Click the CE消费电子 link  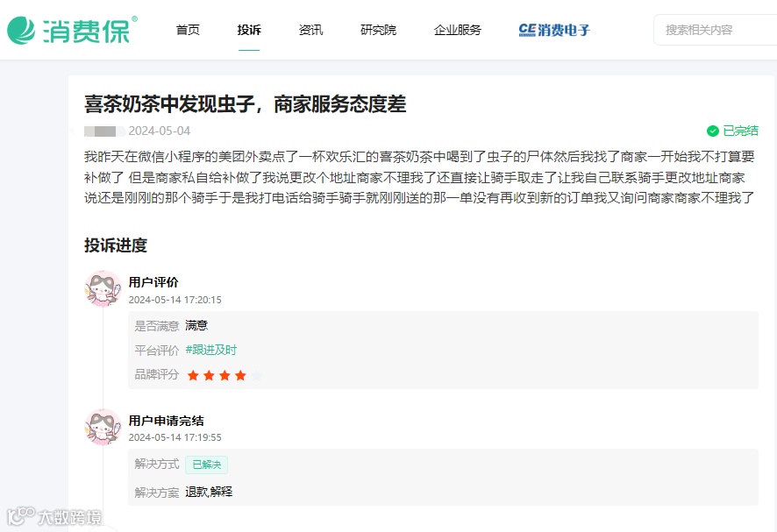(554, 30)
